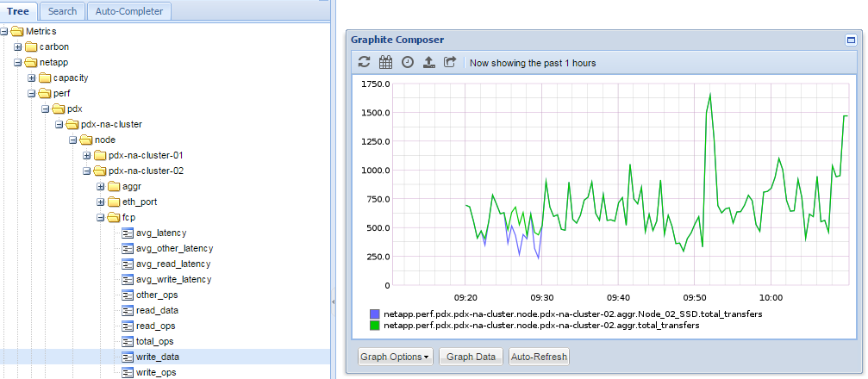This screenshot has height=379, width=868.
Task: Click the green total_transfers legend swatch
Action: point(374,326)
